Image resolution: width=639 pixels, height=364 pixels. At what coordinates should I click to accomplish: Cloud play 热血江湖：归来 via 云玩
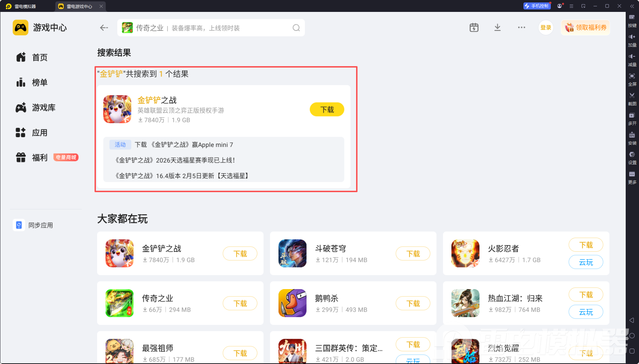click(x=586, y=312)
